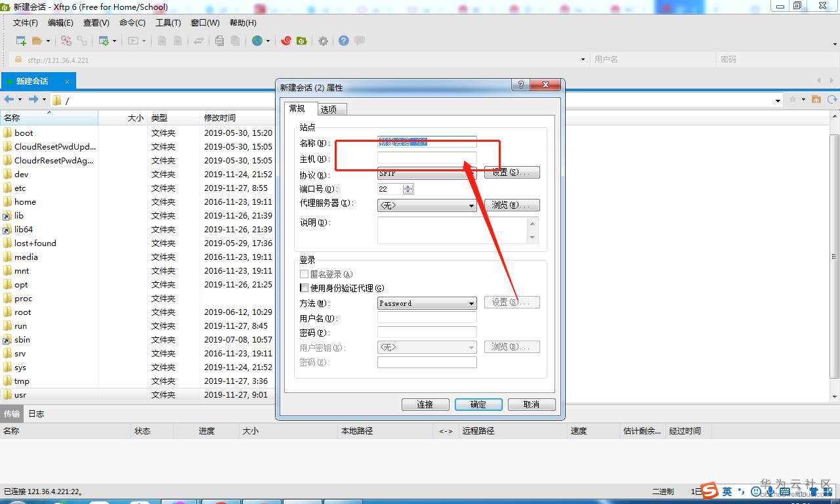
Task: Close the 新建会话 session tab
Action: pos(66,81)
